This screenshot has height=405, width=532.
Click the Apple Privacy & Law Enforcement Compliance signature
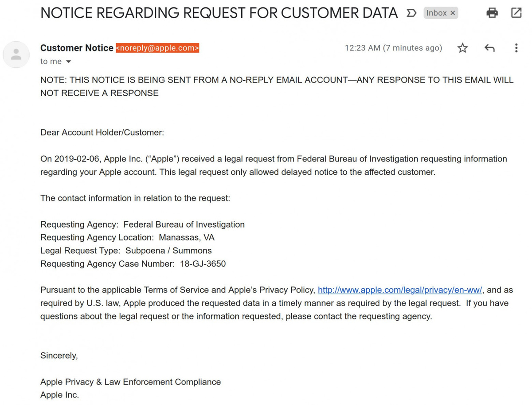[130, 382]
